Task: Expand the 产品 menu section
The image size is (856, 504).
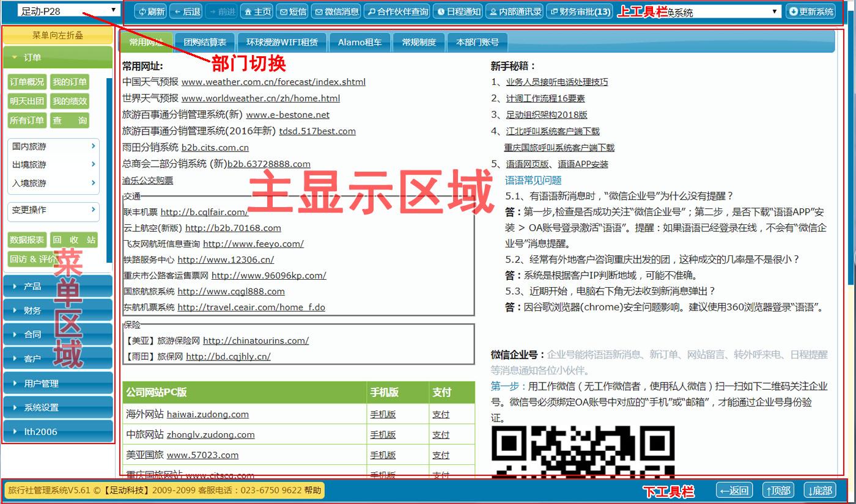Action: point(57,286)
